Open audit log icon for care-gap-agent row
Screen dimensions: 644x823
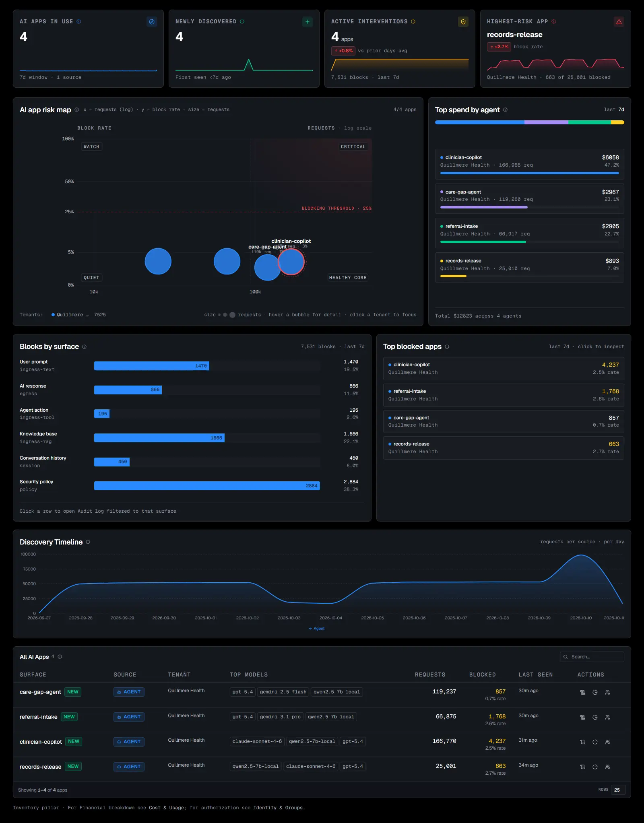coord(582,692)
